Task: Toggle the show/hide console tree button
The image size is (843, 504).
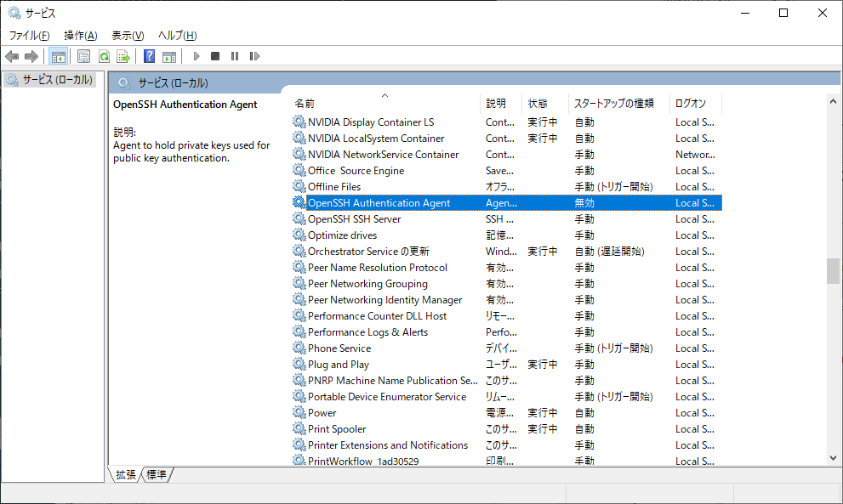Action: [x=59, y=56]
